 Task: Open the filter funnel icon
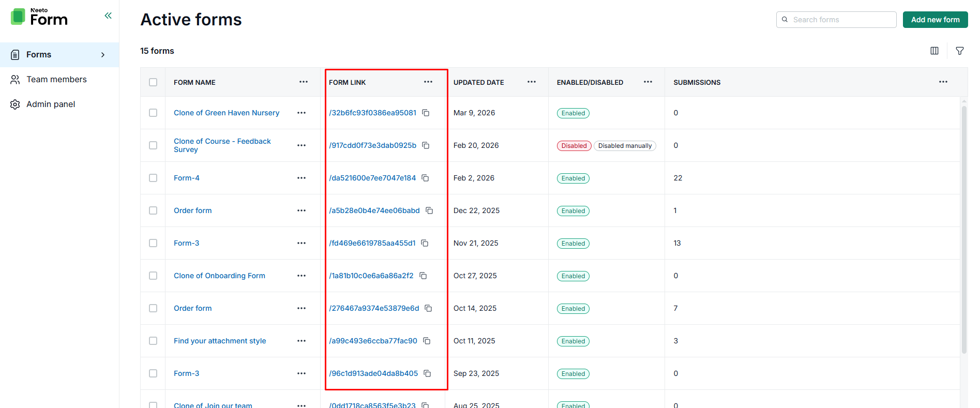959,51
